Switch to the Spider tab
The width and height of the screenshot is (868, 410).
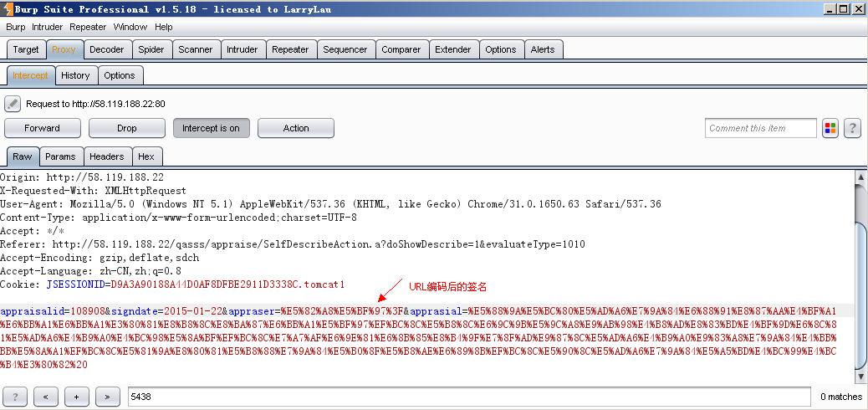coord(151,49)
